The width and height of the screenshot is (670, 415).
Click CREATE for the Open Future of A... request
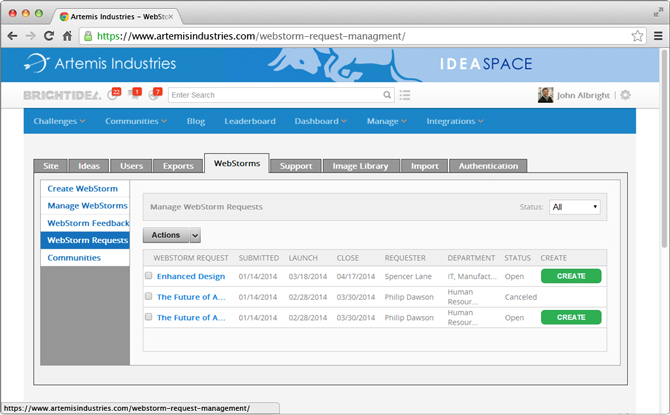(571, 317)
